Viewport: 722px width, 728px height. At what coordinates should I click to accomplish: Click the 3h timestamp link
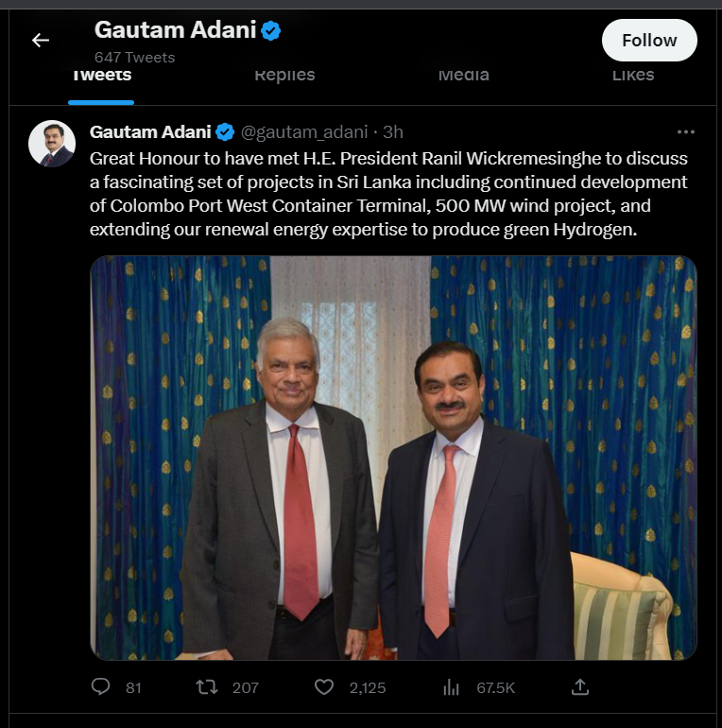point(392,131)
